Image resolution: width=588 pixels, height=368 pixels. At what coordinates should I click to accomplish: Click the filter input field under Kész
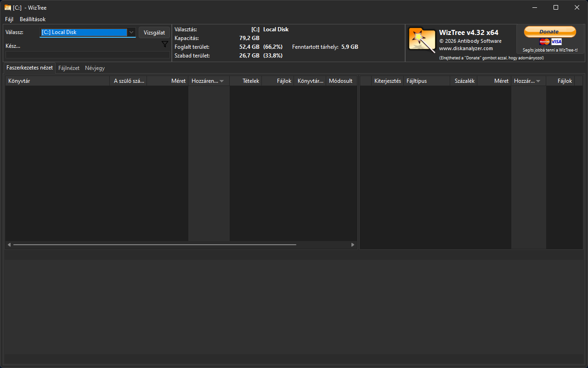(87, 55)
